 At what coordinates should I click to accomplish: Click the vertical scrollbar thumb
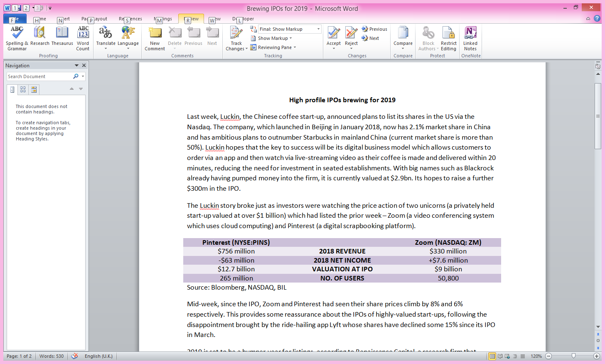click(x=598, y=116)
